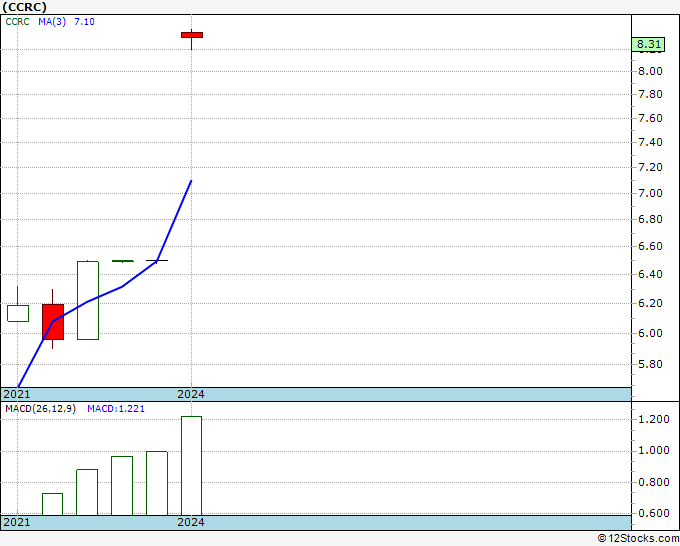Click the MACD:1.221 value label
This screenshot has width=680, height=546.
(116, 409)
